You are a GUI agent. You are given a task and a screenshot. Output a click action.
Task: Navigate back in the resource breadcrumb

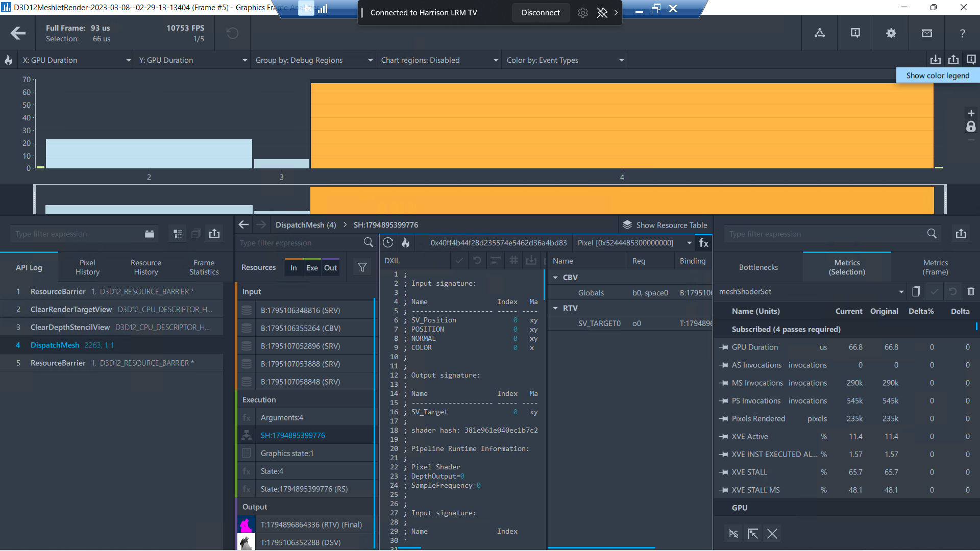pos(244,225)
